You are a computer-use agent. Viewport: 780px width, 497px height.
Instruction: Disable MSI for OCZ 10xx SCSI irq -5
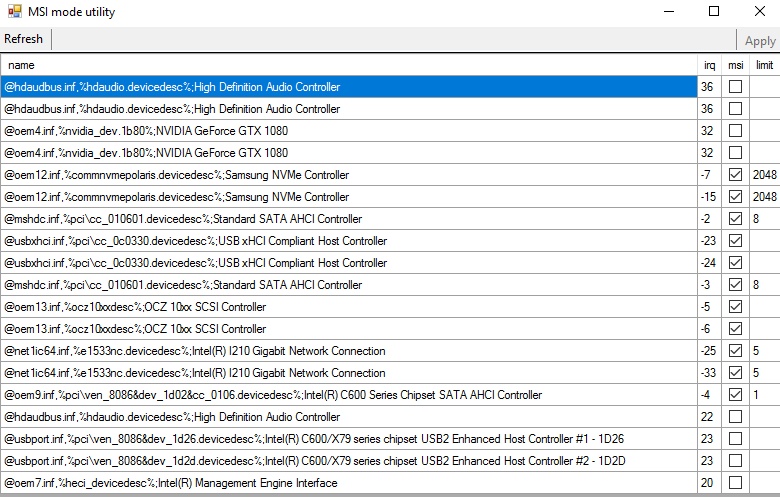coord(735,307)
